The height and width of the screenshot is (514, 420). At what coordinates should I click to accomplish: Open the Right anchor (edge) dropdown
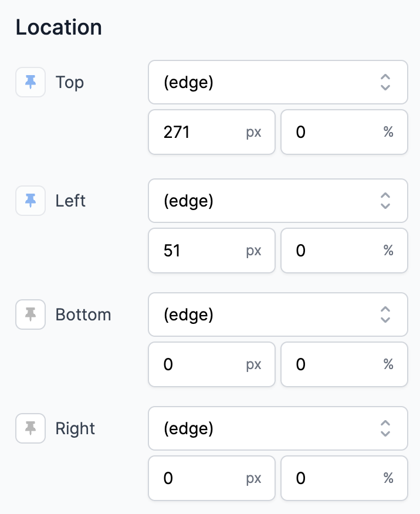pyautogui.click(x=278, y=428)
